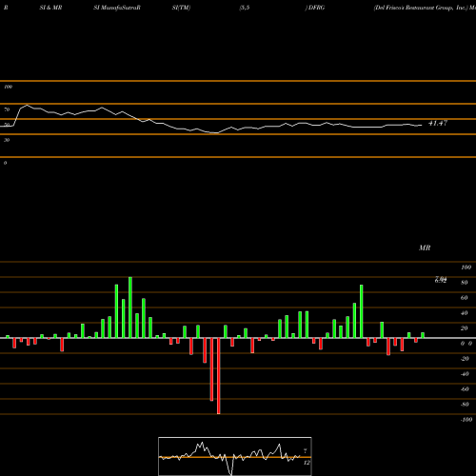This screenshot has height=476, width=476.
Task: Click the value 12 in the mini chart
Action: click(x=307, y=463)
